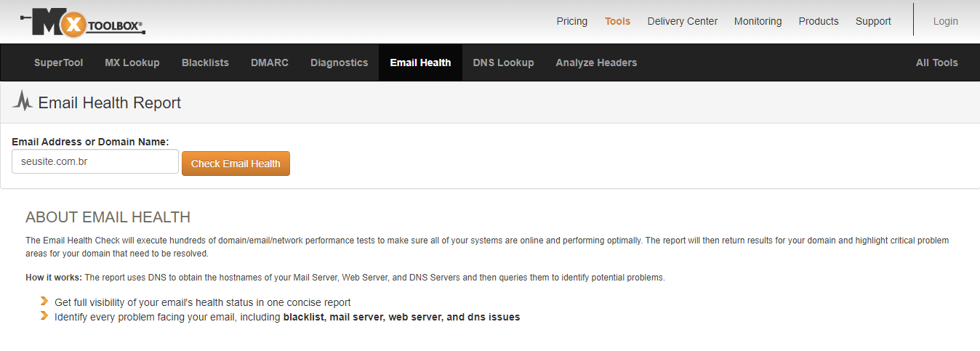Select Tools in the top navigation

[x=617, y=21]
